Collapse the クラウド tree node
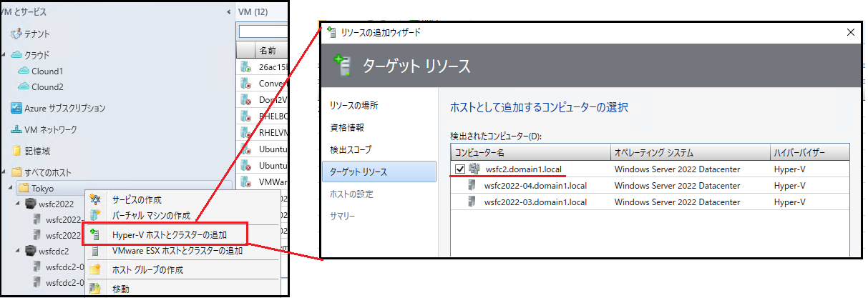This screenshot has width=868, height=298. pyautogui.click(x=4, y=55)
